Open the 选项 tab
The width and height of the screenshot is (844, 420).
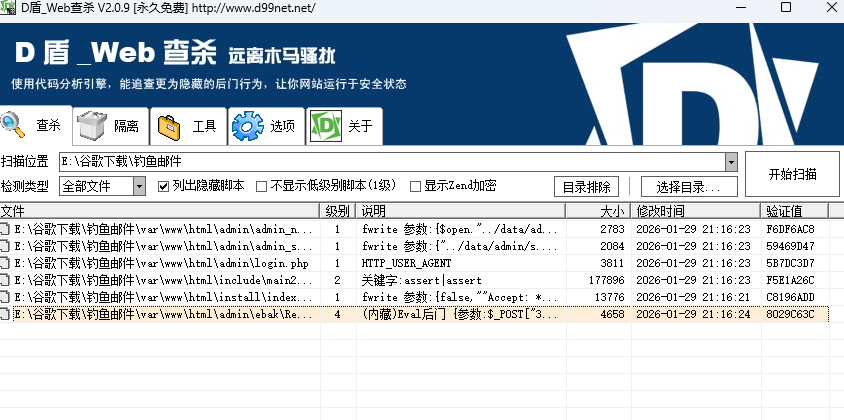(x=267, y=126)
